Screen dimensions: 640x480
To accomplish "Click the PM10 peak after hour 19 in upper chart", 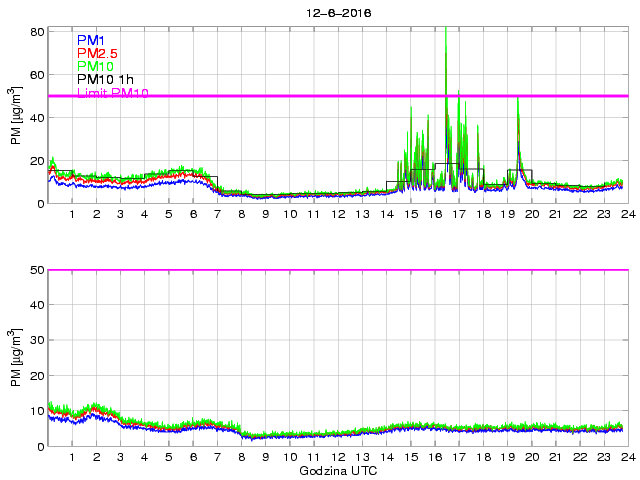I will 518,102.
